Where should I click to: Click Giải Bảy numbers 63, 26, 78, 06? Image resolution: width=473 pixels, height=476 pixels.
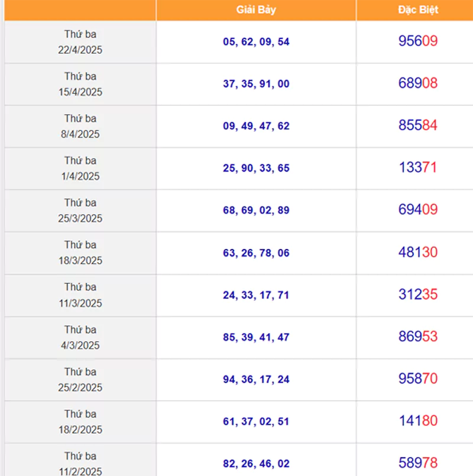[x=256, y=253]
